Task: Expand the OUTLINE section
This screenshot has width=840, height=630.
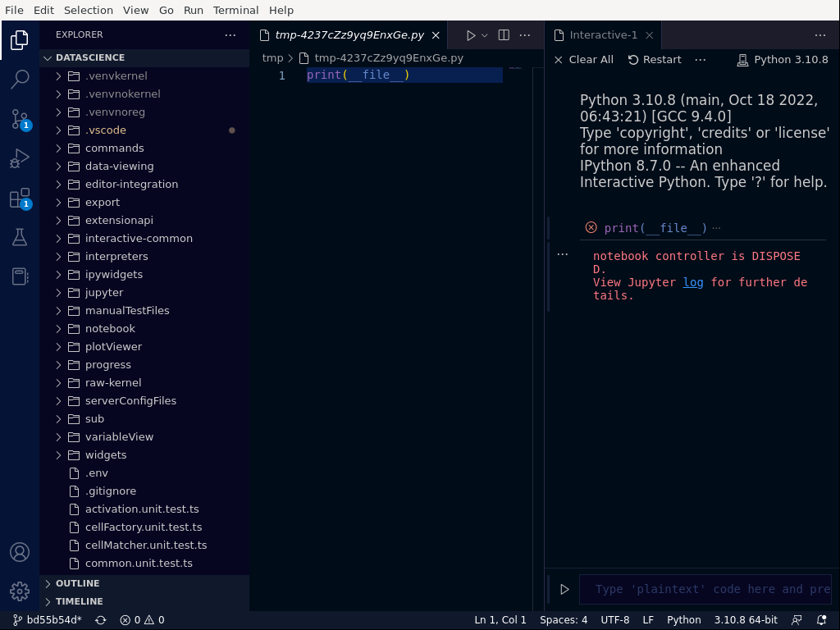Action: coord(144,583)
